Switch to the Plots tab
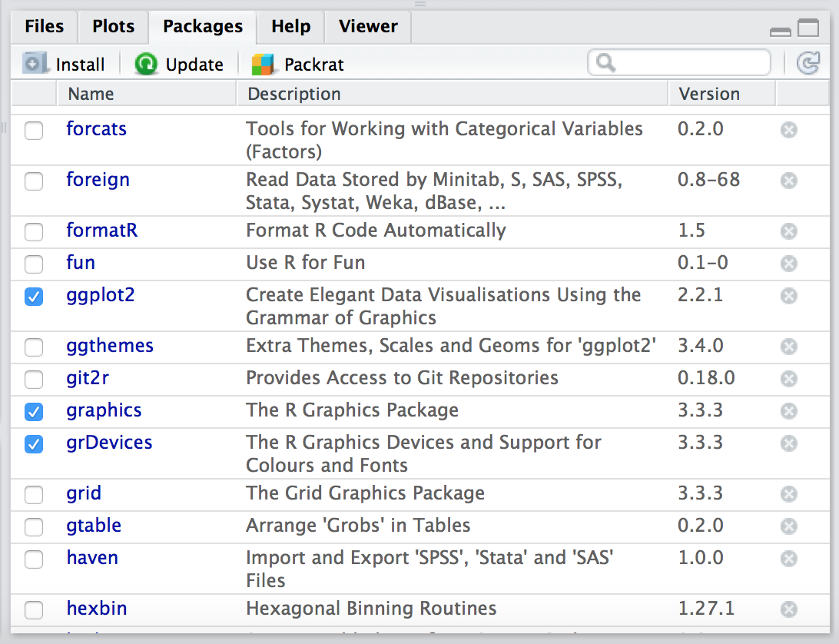 click(x=113, y=26)
